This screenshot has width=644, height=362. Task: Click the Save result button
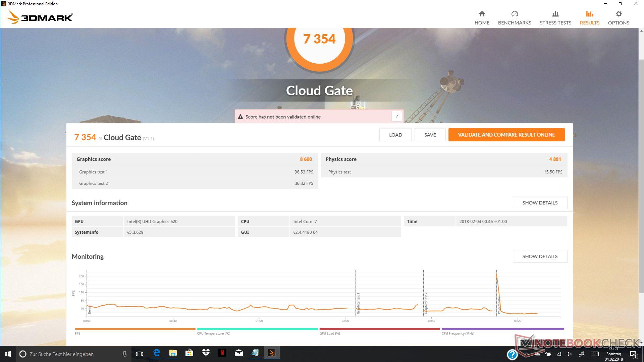pos(430,135)
